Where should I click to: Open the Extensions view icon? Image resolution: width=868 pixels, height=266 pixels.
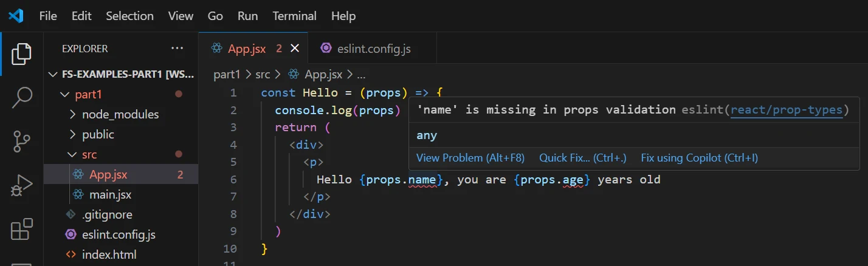coord(22,230)
